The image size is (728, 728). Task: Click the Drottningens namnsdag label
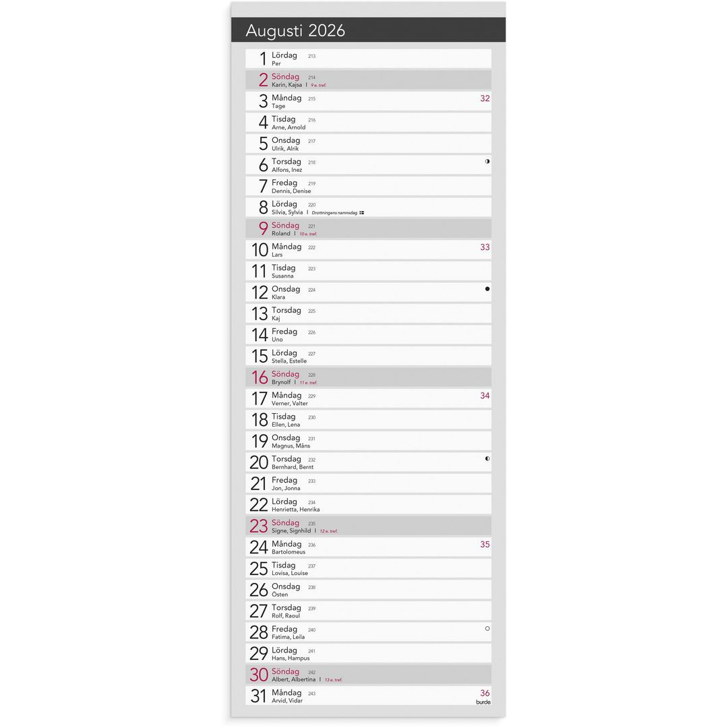tap(335, 212)
